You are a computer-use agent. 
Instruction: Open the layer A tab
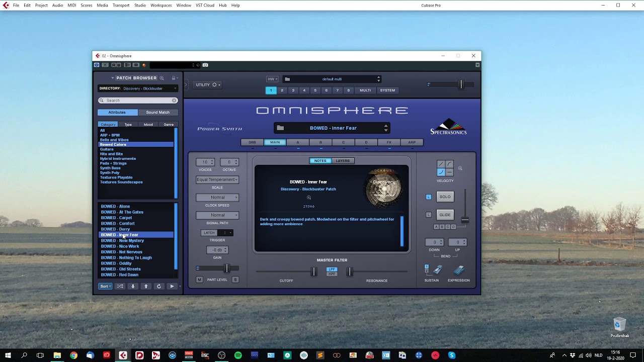coord(298,142)
